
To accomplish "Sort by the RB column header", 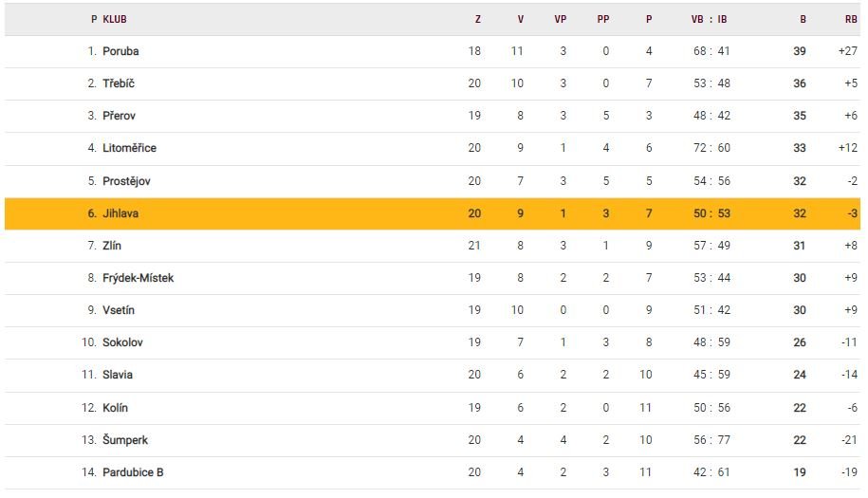I will [850, 19].
